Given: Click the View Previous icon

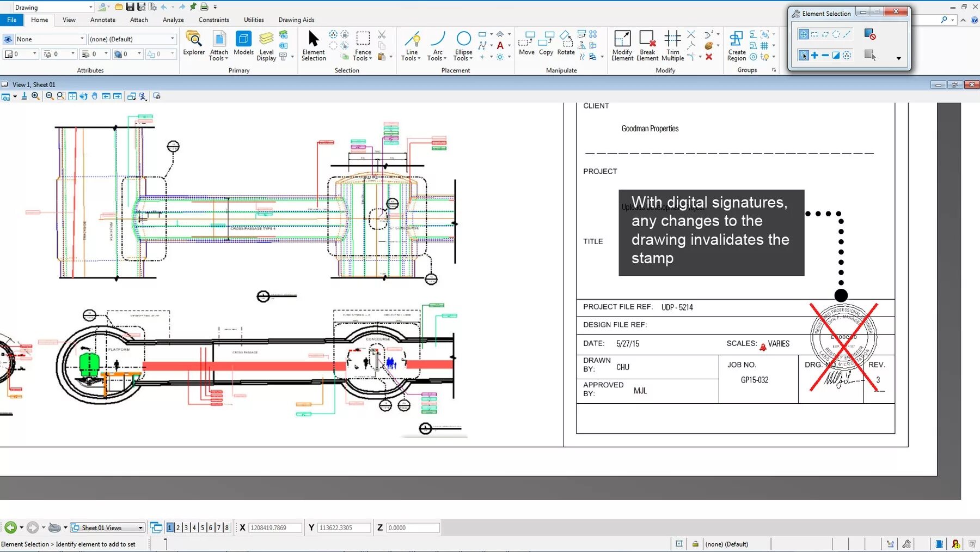Looking at the screenshot, I should point(106,96).
